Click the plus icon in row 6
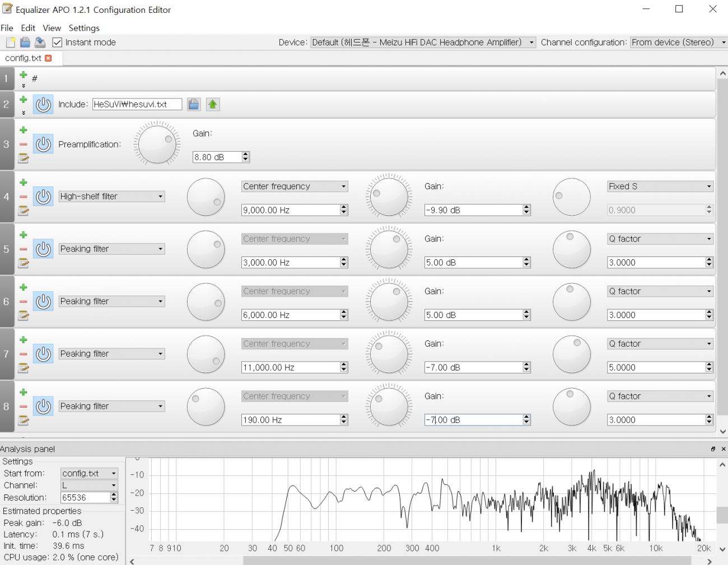This screenshot has height=565, width=728. 24,288
